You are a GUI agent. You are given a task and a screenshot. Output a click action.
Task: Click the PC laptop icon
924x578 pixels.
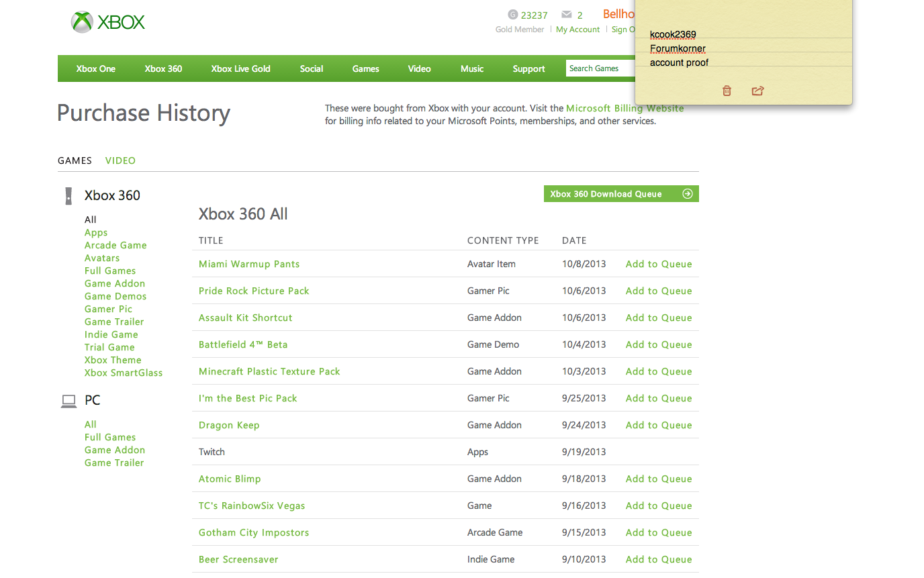pos(68,401)
